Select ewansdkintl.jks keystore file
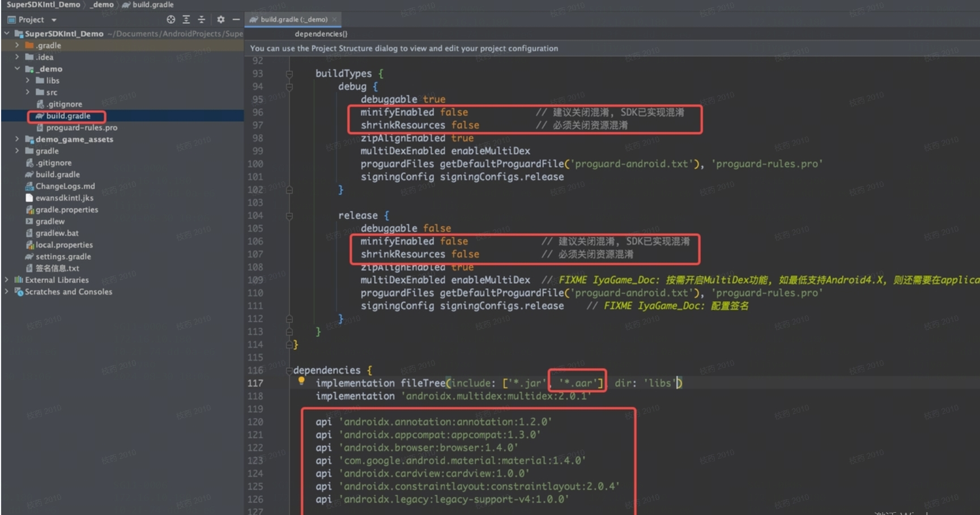980x515 pixels. [x=59, y=198]
